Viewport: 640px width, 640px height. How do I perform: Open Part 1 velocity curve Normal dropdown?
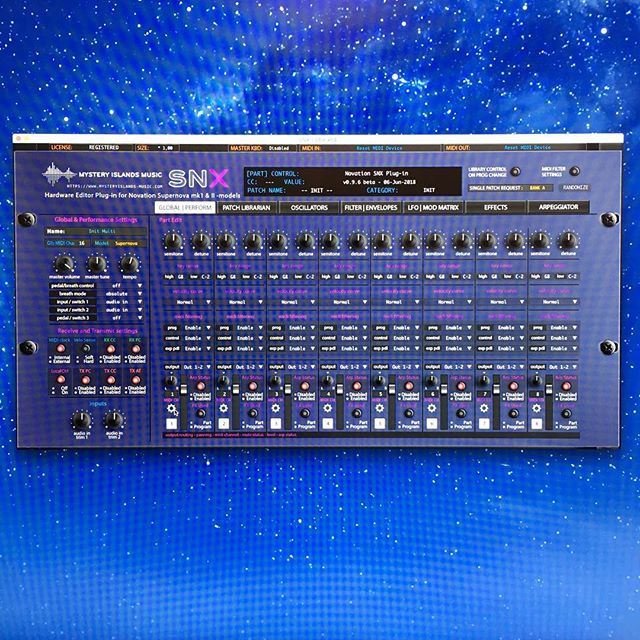pyautogui.click(x=188, y=302)
